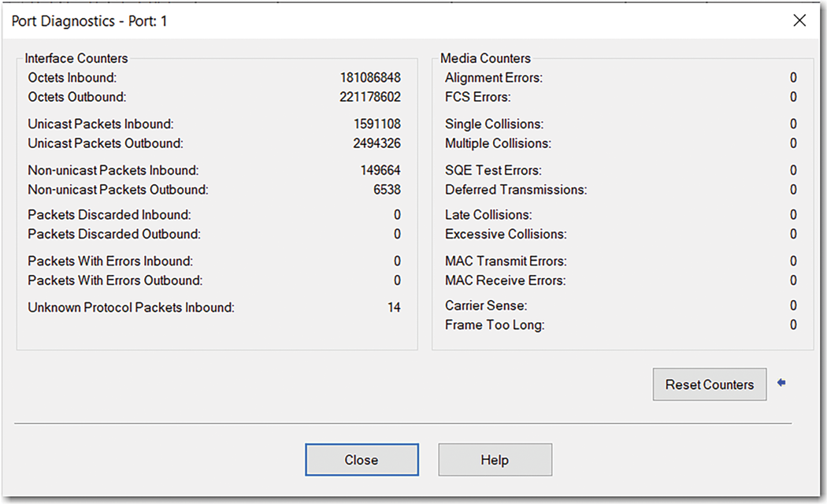Image resolution: width=827 pixels, height=504 pixels.
Task: Click the Reset Counters button
Action: click(709, 384)
